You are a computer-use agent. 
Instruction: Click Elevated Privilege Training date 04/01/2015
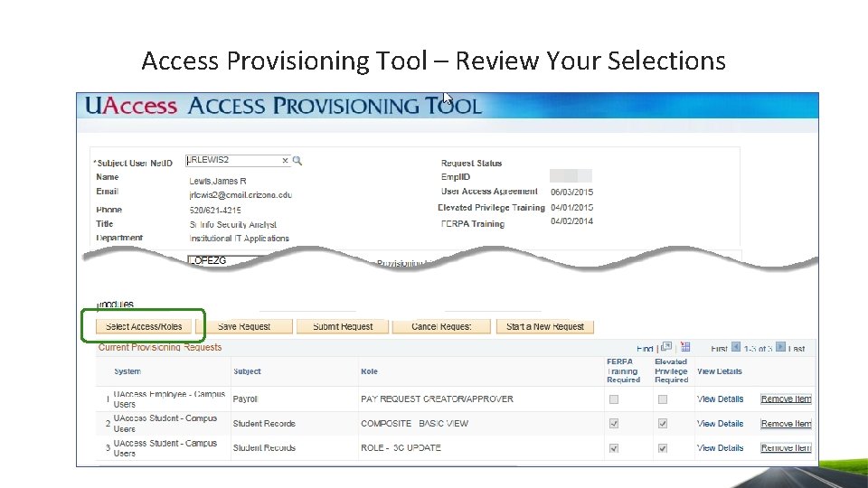click(x=571, y=208)
